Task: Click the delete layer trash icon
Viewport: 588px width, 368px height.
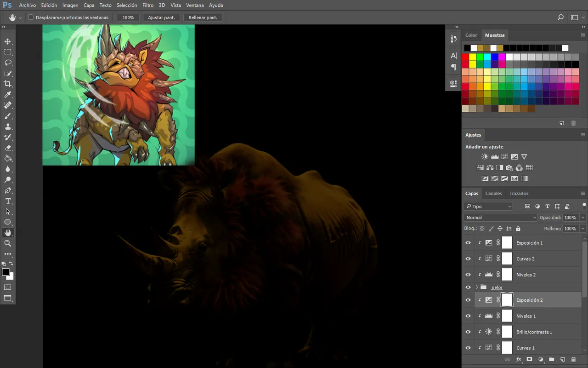Action: click(x=573, y=359)
